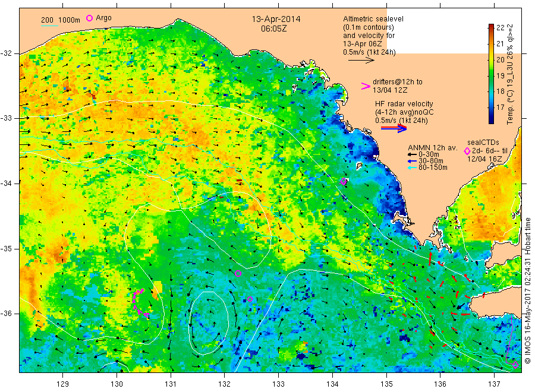Click the magenta sealCTDs diamond legend symbol
Screen dimensions: 535x392
(467, 151)
